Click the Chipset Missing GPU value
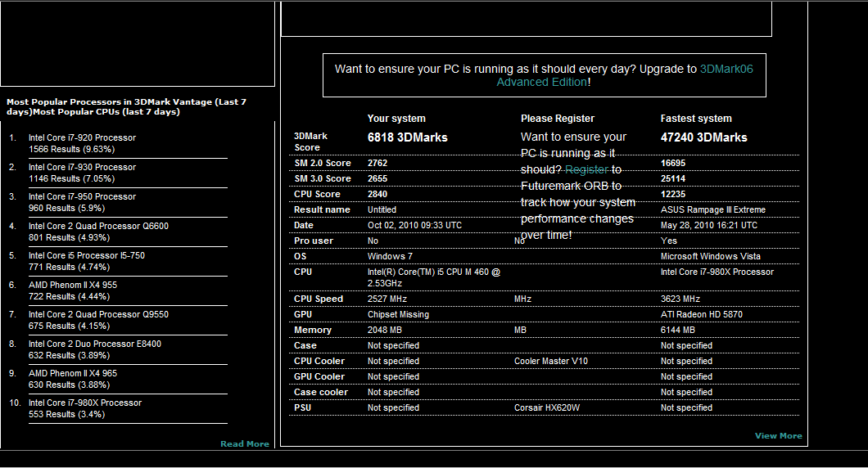Image resolution: width=868 pixels, height=468 pixels. tap(398, 314)
